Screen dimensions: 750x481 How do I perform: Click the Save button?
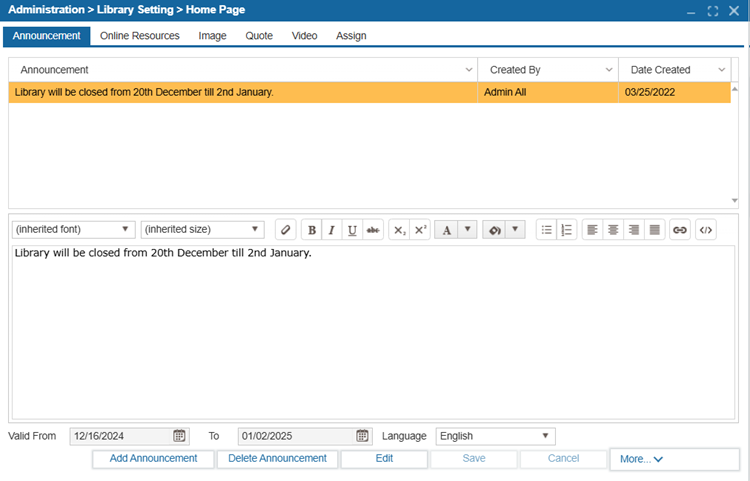point(474,459)
